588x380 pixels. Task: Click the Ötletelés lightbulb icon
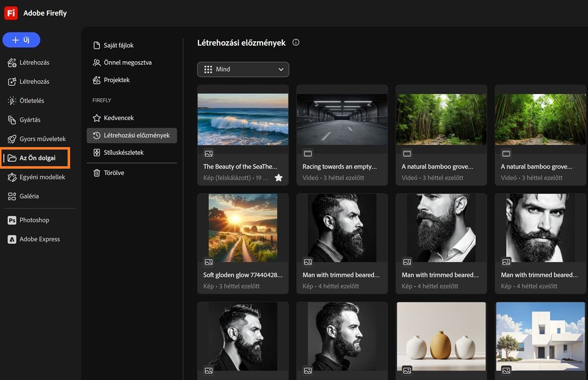tap(12, 101)
